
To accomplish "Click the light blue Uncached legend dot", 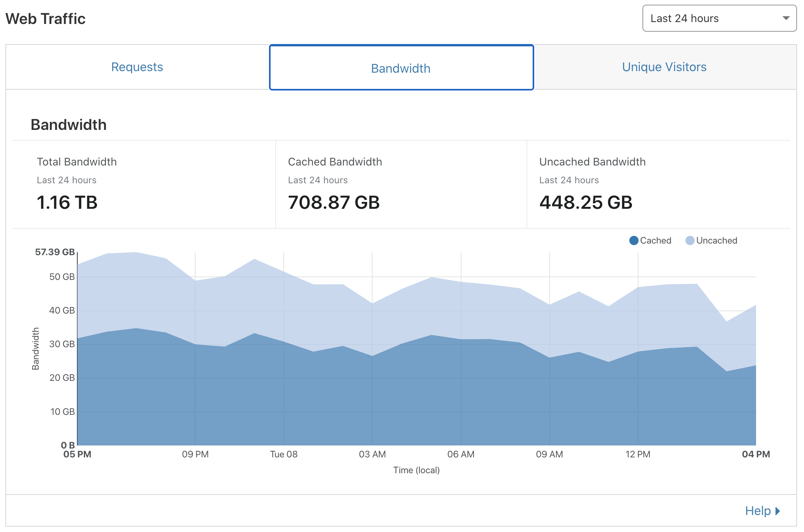I will tap(690, 240).
